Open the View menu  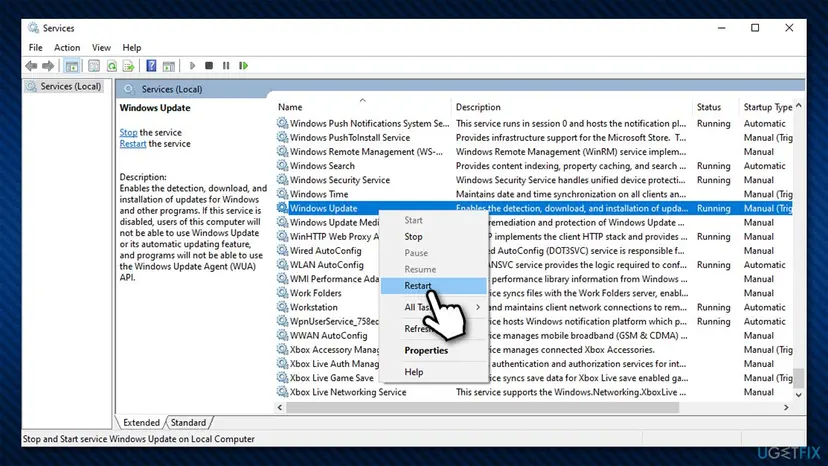(101, 48)
